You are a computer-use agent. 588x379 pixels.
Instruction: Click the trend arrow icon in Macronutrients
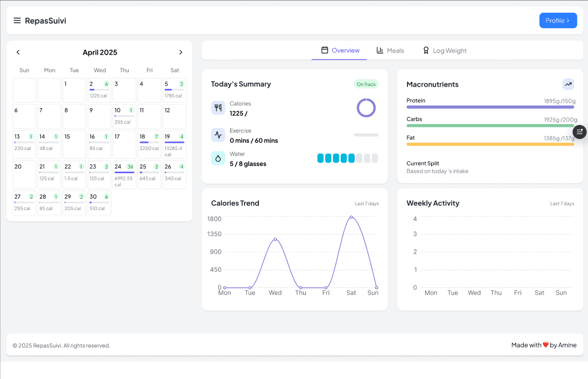(568, 84)
